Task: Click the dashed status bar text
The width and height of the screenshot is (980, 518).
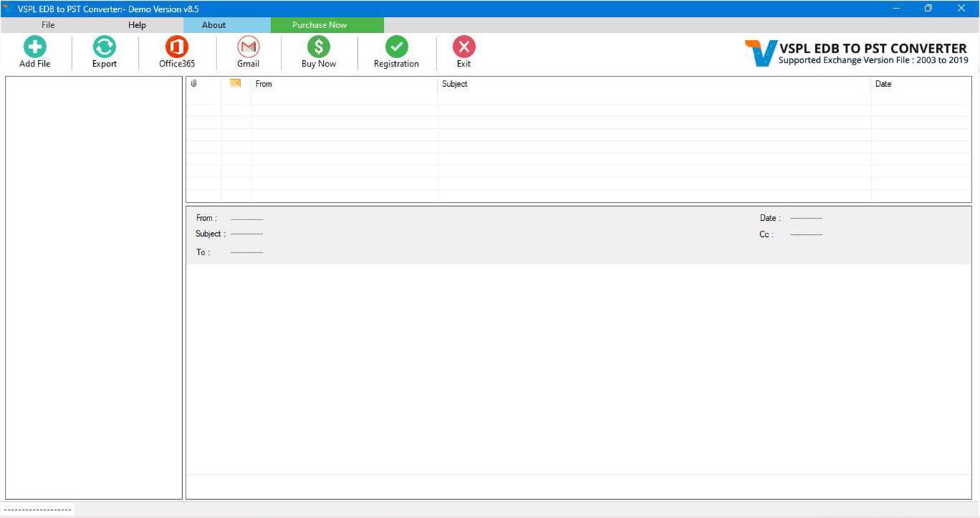Action: pos(36,509)
